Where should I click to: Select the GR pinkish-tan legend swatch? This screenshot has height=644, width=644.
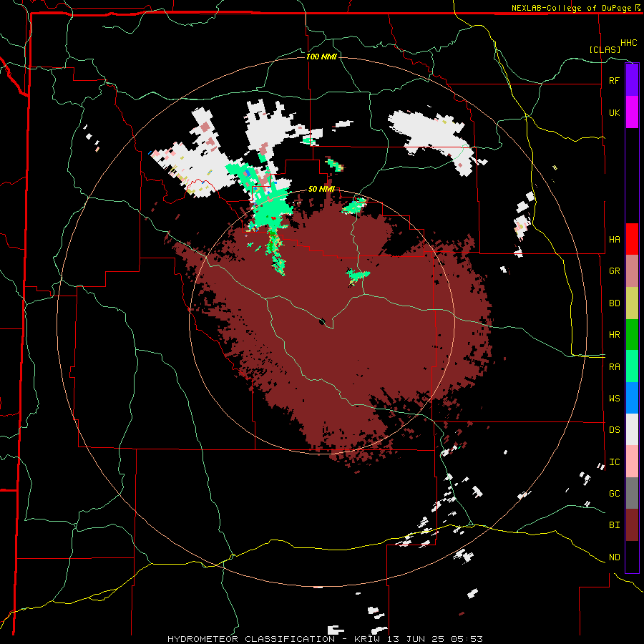[x=632, y=271]
